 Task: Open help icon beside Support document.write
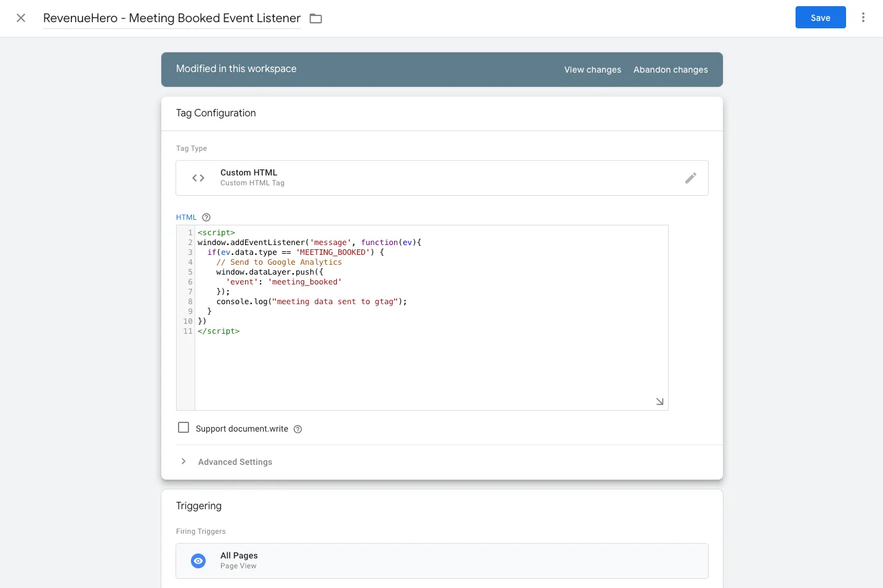tap(298, 429)
